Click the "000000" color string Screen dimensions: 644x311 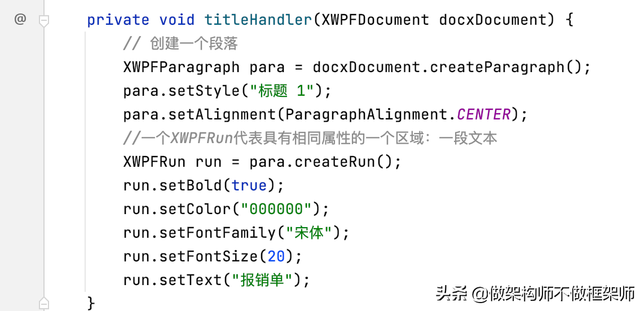(276, 209)
